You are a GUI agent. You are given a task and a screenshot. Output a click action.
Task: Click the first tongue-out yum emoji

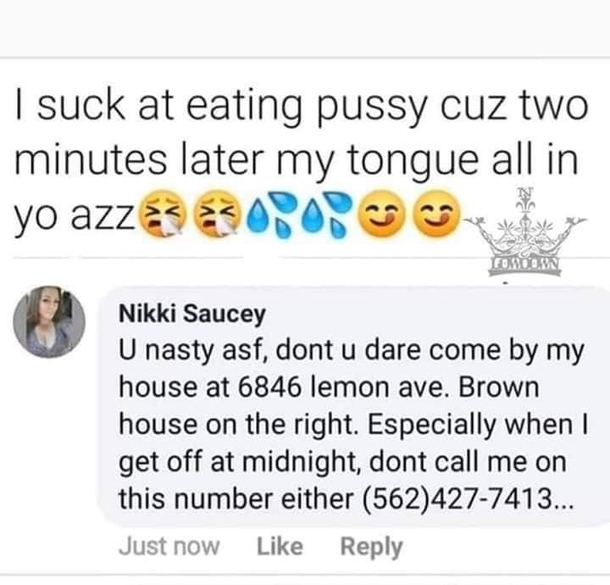[x=381, y=214]
